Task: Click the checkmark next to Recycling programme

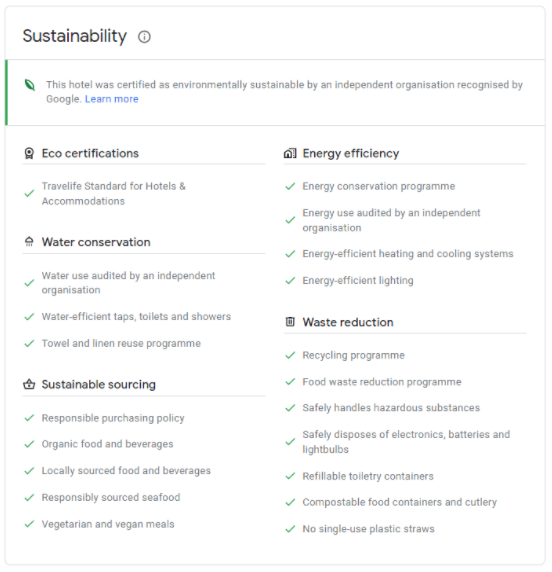Action: pos(290,355)
